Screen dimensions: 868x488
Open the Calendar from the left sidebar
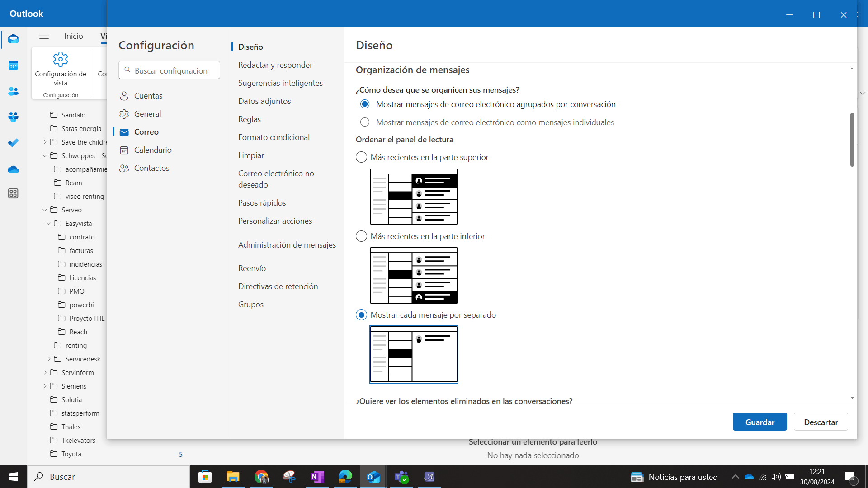pyautogui.click(x=13, y=65)
